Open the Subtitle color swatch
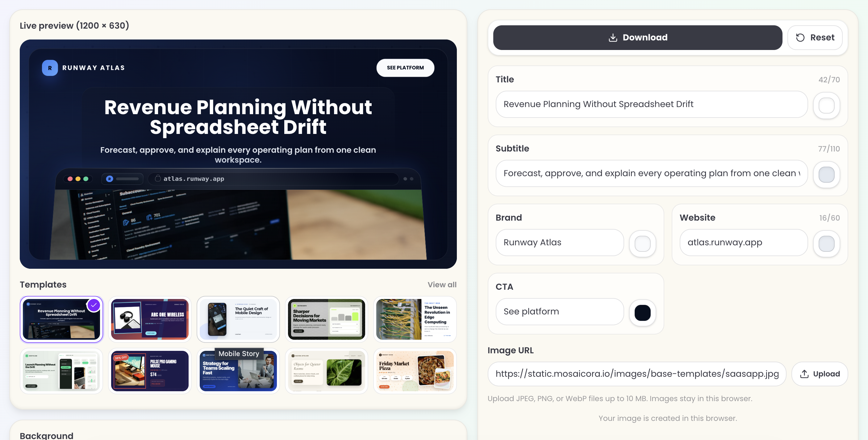The width and height of the screenshot is (868, 440). click(826, 175)
